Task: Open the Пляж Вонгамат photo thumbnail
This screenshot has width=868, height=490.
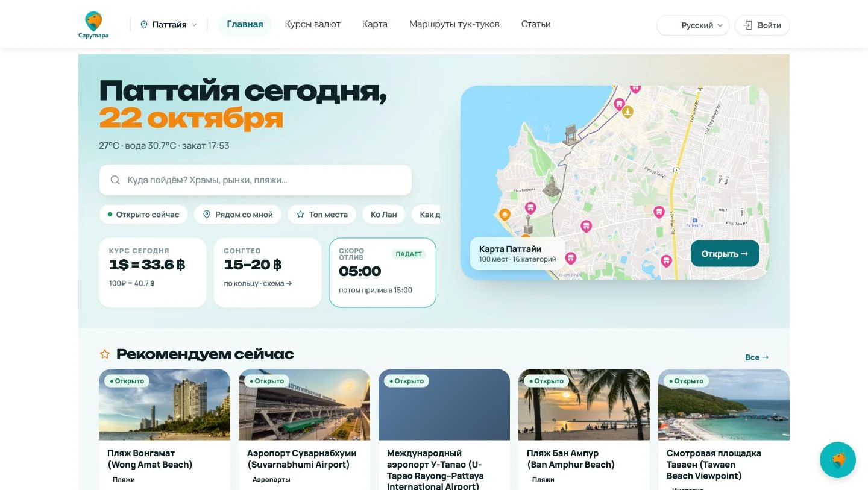Action: click(x=165, y=405)
